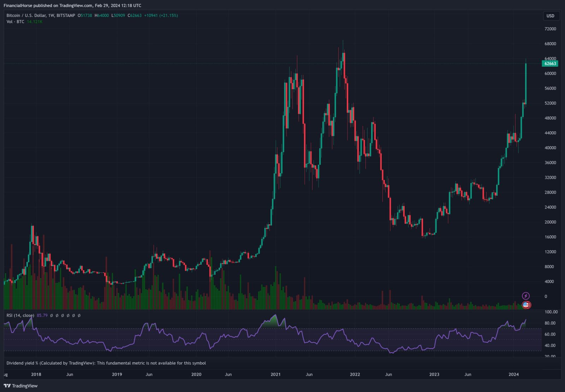This screenshot has width=565, height=392.
Task: Click the 48000 price axis label
Action: coord(550,118)
